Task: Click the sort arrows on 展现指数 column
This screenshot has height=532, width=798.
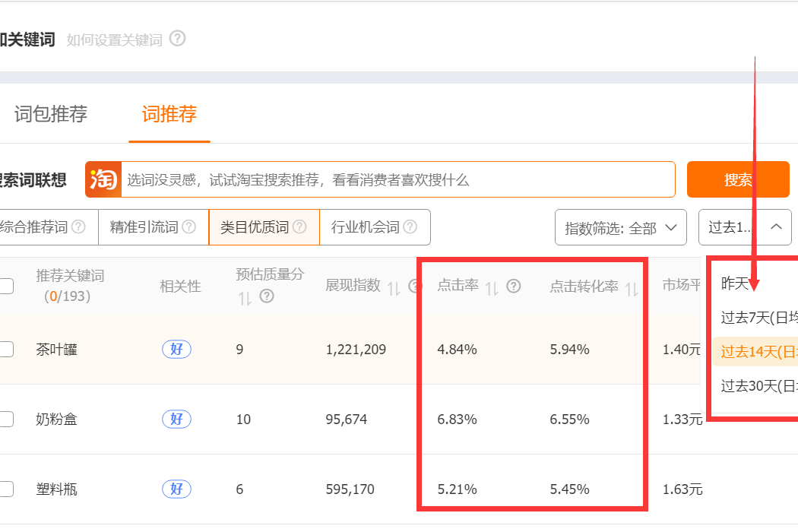Action: tap(394, 287)
